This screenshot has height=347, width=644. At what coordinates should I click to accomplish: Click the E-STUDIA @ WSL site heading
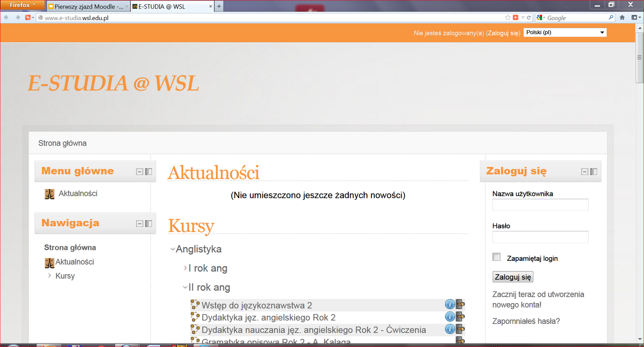[x=113, y=83]
